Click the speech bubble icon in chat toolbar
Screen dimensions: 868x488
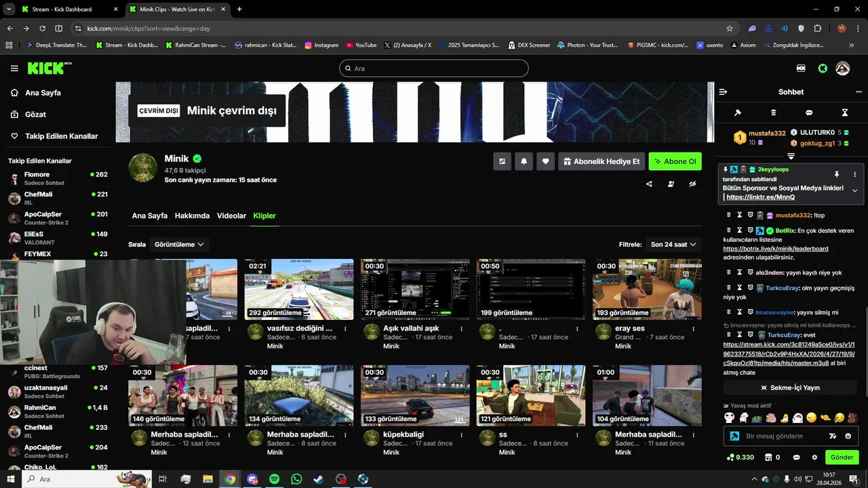[x=809, y=113]
